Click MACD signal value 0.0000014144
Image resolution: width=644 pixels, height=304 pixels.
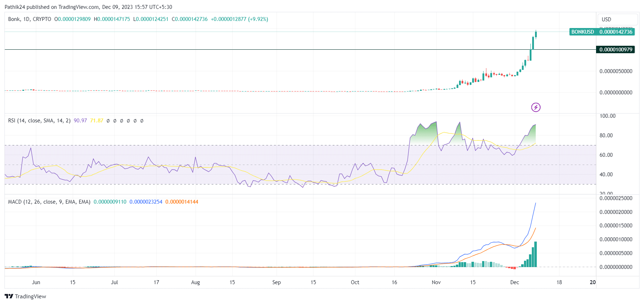click(182, 202)
